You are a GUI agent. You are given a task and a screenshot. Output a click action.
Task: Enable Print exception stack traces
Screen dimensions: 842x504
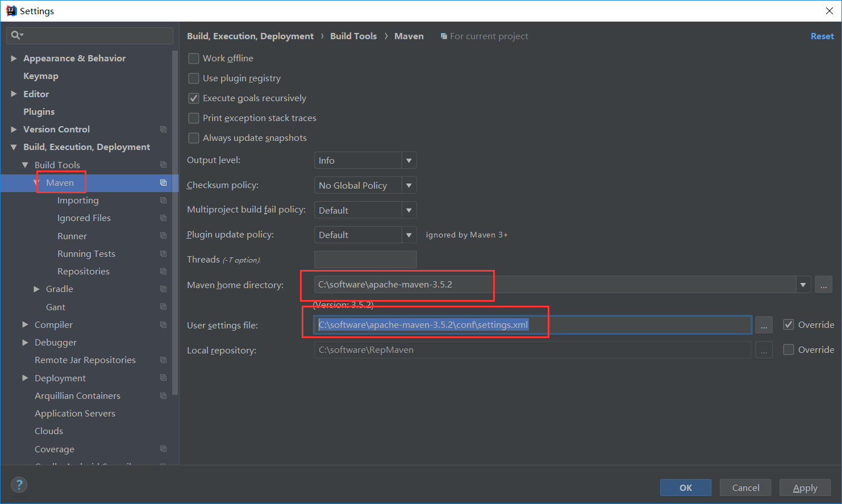[x=194, y=118]
